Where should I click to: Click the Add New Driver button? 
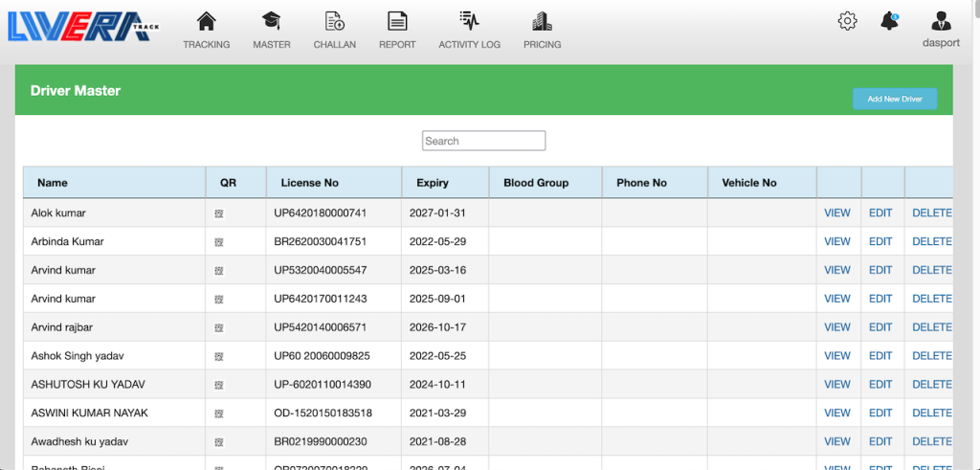pyautogui.click(x=895, y=99)
